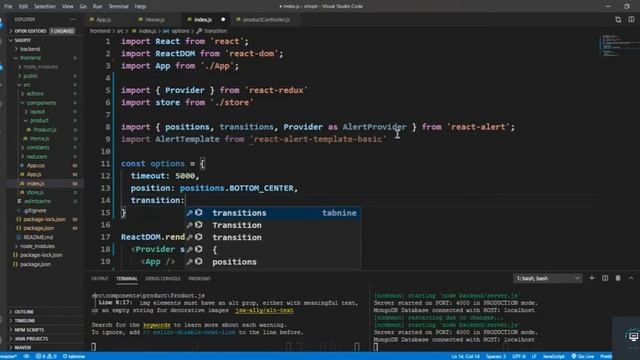The width and height of the screenshot is (640, 360).
Task: Open Explorer panel more actions menu
Action: 73,19
